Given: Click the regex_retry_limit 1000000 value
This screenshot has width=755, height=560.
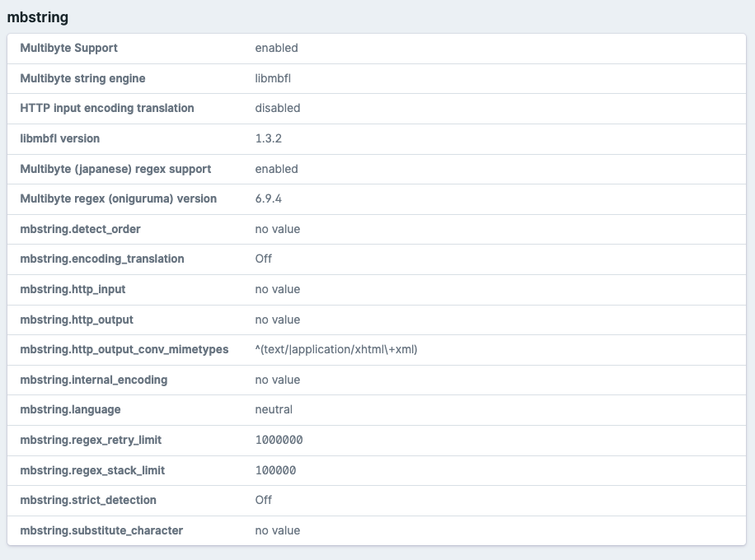Looking at the screenshot, I should [279, 440].
